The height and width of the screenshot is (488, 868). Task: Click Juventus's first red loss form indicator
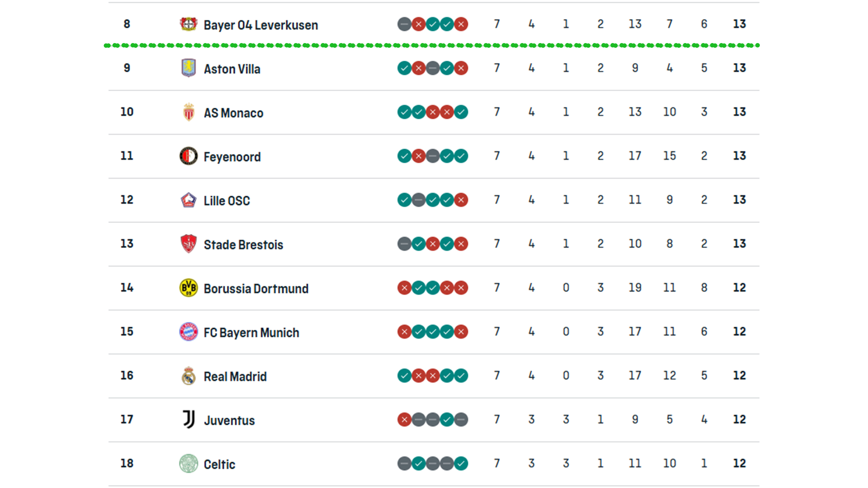click(x=404, y=420)
